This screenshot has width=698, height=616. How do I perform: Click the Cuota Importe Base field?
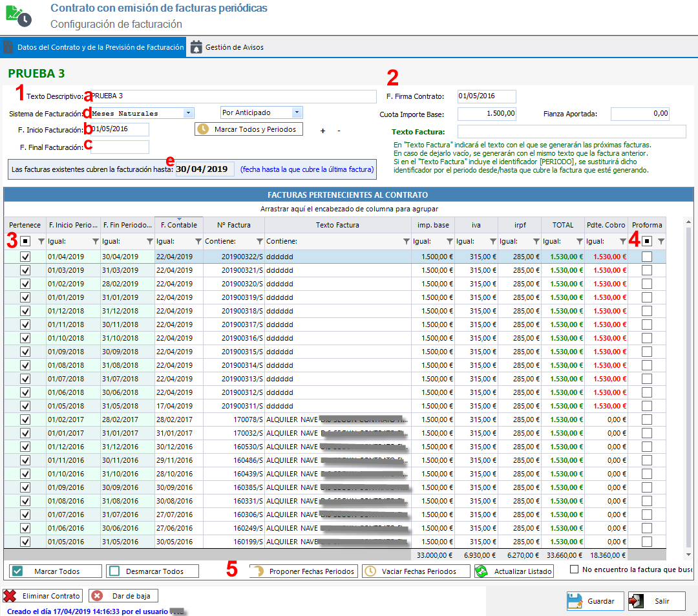(x=487, y=114)
